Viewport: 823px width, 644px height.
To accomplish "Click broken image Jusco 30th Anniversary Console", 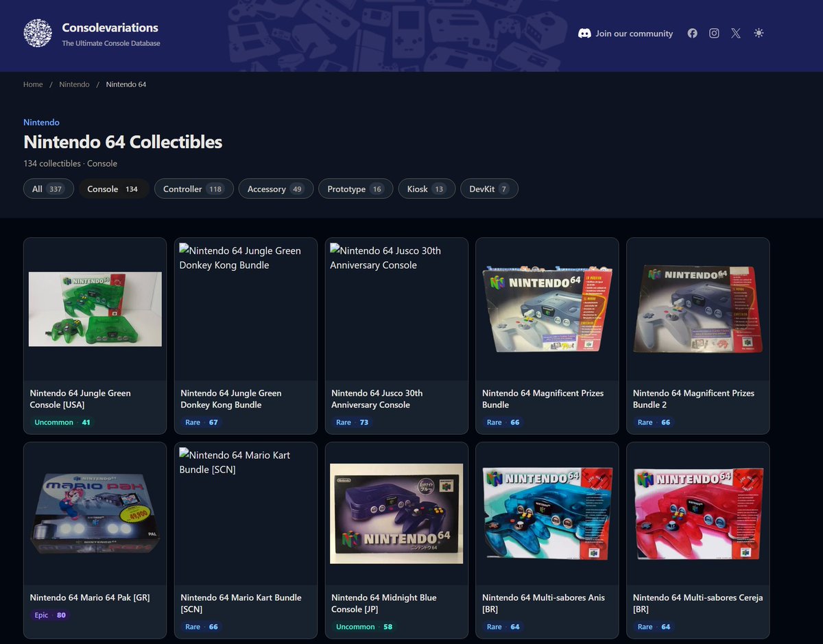I will click(x=396, y=309).
